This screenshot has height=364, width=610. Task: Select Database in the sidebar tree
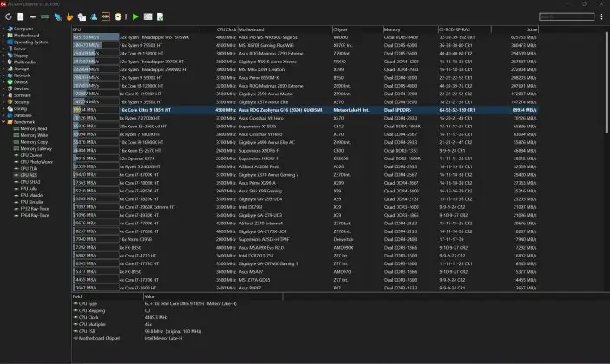tap(23, 115)
